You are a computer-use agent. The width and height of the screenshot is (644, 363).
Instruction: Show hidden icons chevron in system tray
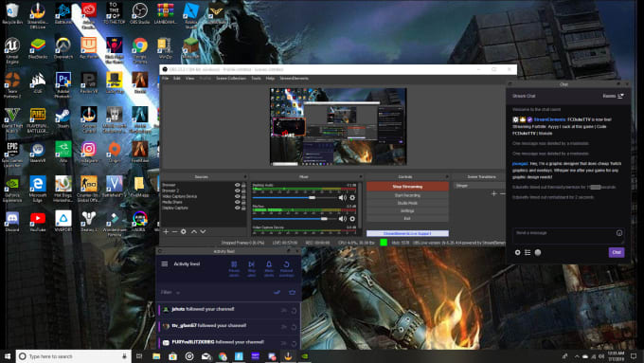(577, 356)
